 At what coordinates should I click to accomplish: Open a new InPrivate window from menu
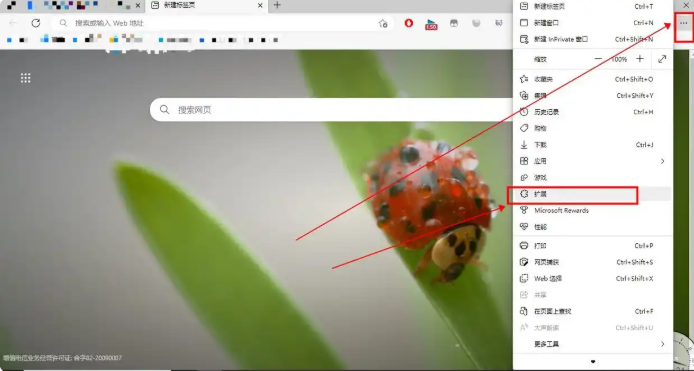592,39
